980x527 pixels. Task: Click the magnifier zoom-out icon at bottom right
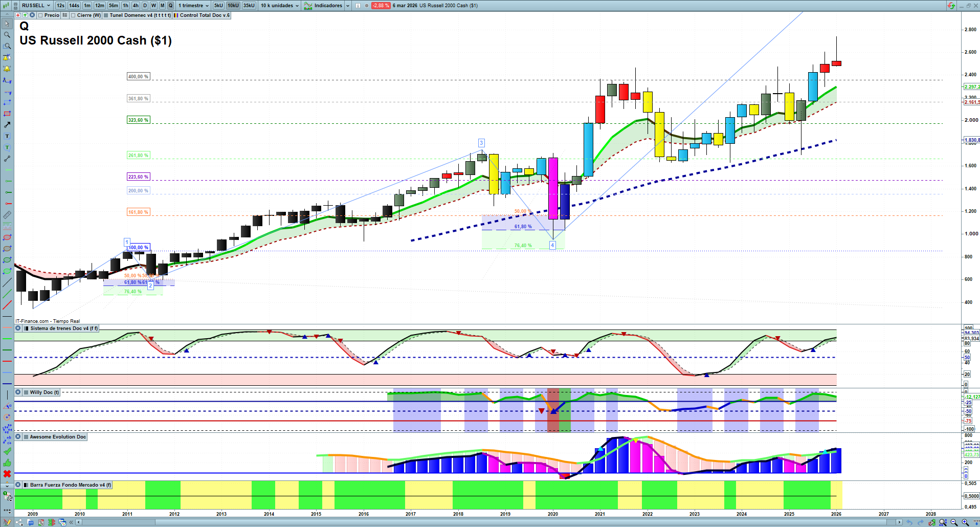[x=954, y=522]
